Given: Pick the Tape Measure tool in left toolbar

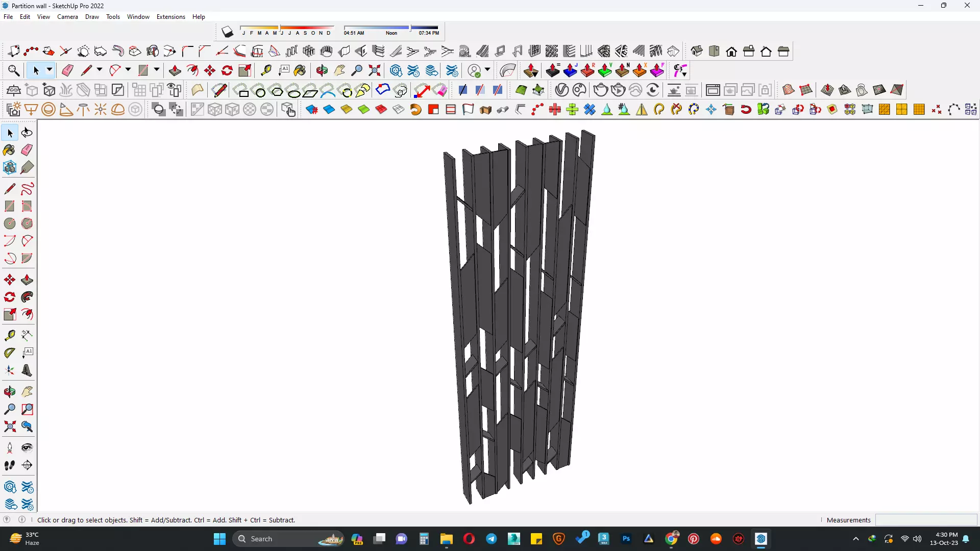Looking at the screenshot, I should tap(10, 335).
